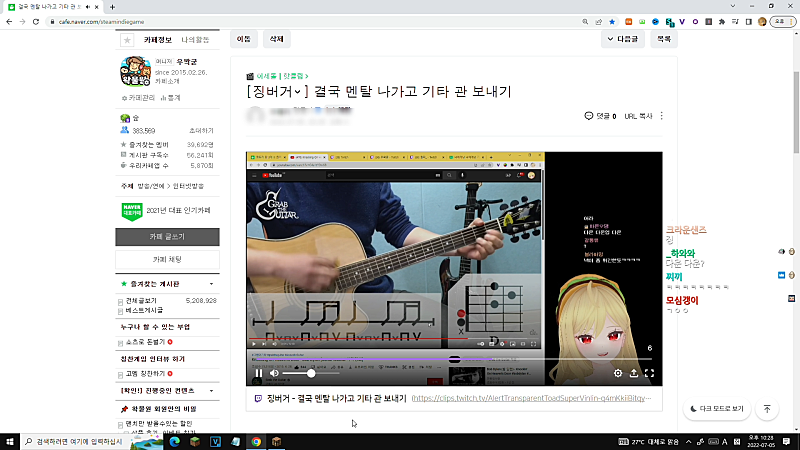Click the share page icon in address bar
This screenshot has height=450, width=800.
(x=598, y=22)
